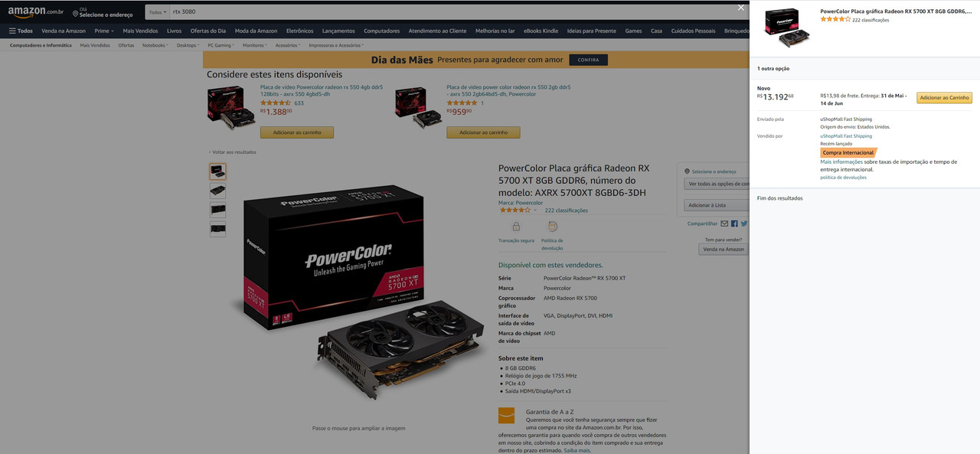Add uShopMall offer to cart
The image size is (980, 454).
point(944,98)
